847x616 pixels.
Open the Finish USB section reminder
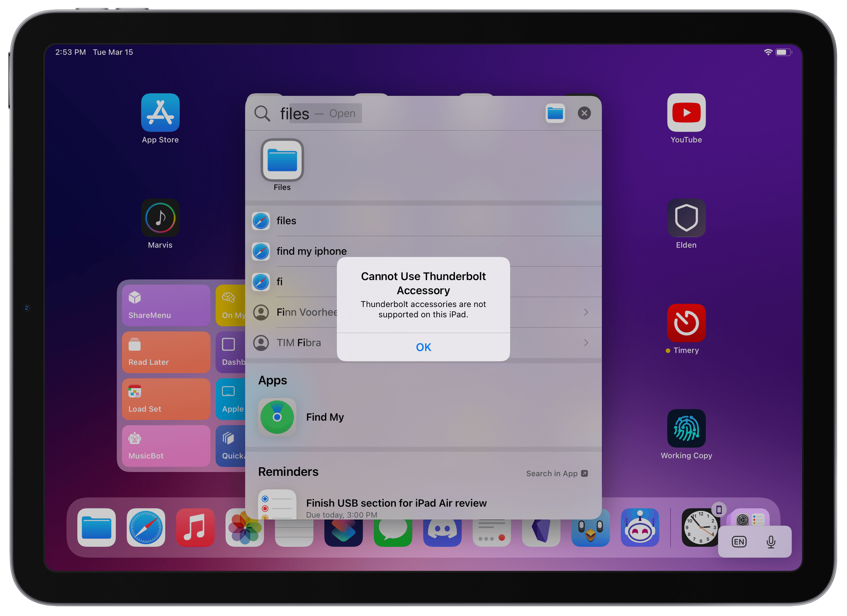pyautogui.click(x=423, y=505)
